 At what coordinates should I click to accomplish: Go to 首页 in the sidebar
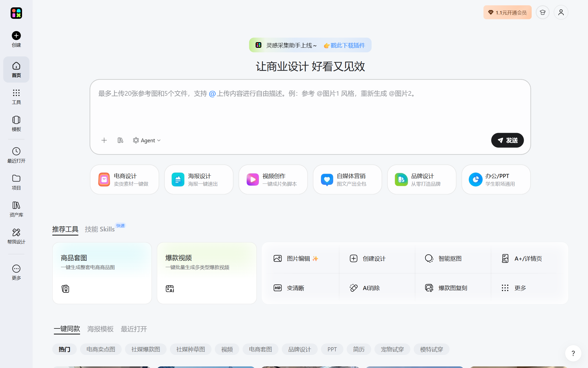(x=16, y=70)
